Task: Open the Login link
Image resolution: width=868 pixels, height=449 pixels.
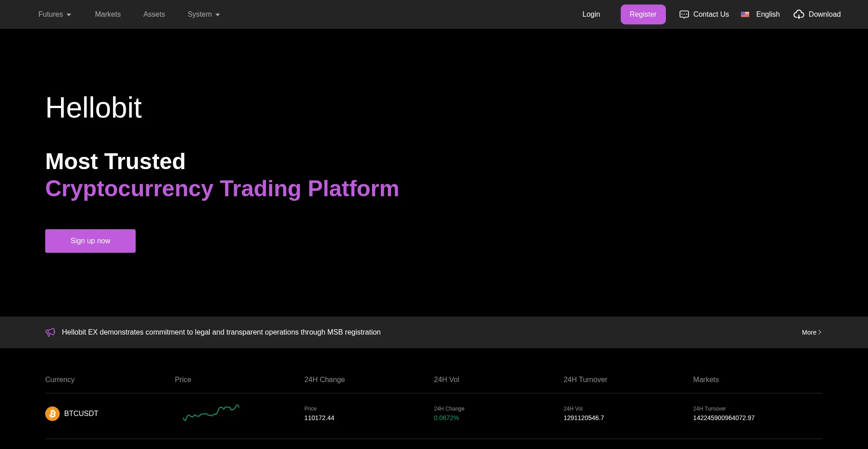Action: tap(591, 14)
